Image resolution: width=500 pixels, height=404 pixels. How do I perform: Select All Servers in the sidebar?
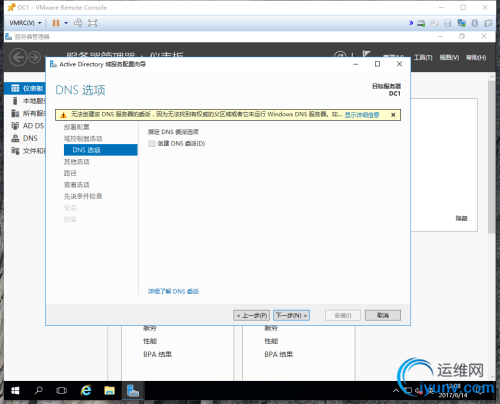25,114
